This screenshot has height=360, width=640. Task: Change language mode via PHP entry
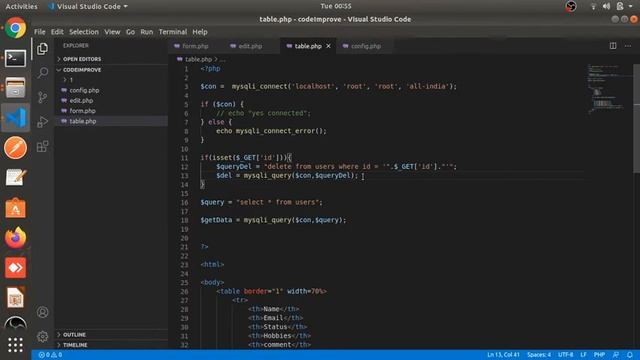pyautogui.click(x=599, y=355)
